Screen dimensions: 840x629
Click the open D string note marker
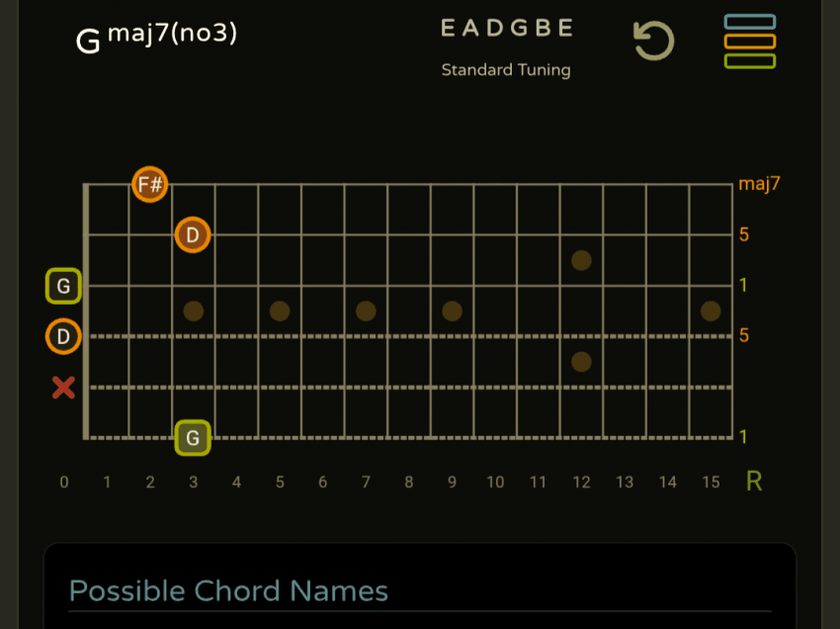[63, 336]
